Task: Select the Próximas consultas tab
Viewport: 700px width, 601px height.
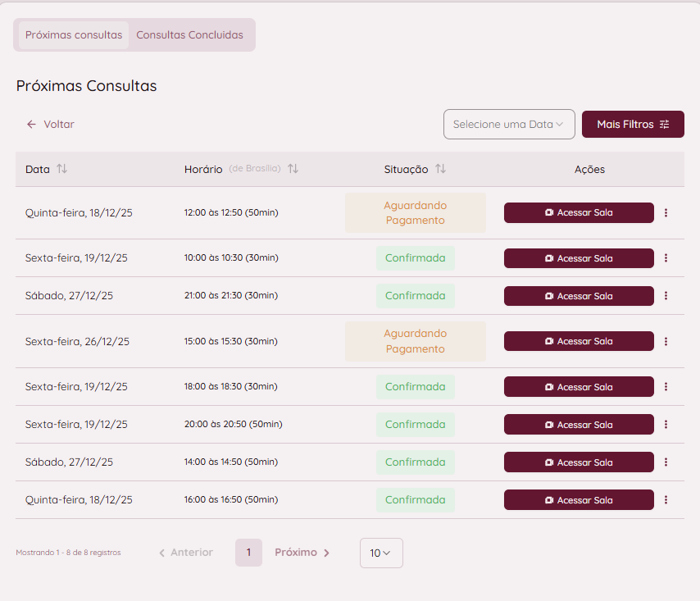Action: coord(74,35)
